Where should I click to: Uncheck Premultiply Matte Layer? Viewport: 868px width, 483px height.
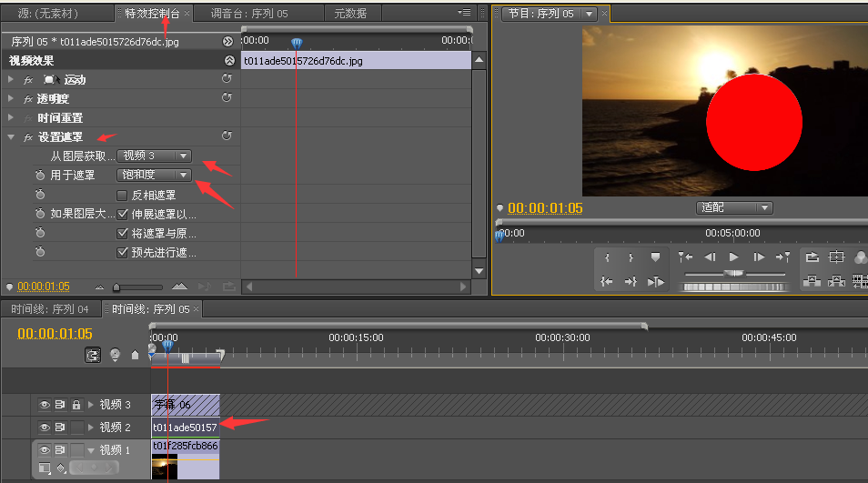pyautogui.click(x=122, y=253)
